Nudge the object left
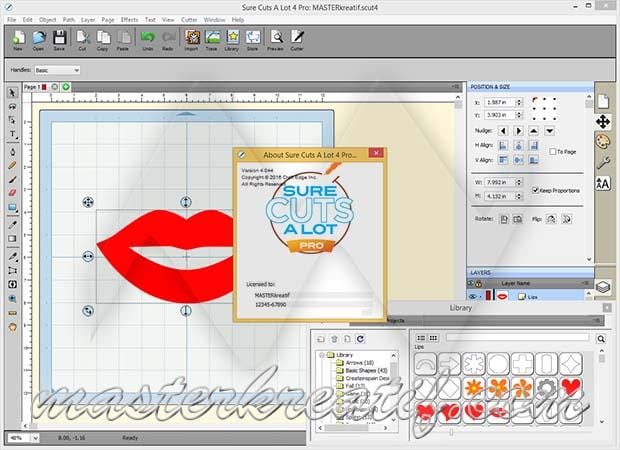The width and height of the screenshot is (620, 450). point(503,131)
